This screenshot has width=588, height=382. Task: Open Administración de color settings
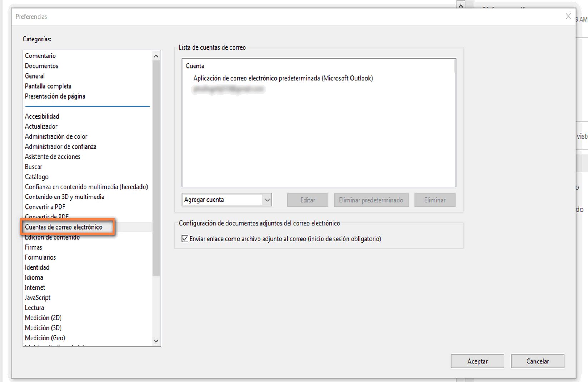click(56, 136)
